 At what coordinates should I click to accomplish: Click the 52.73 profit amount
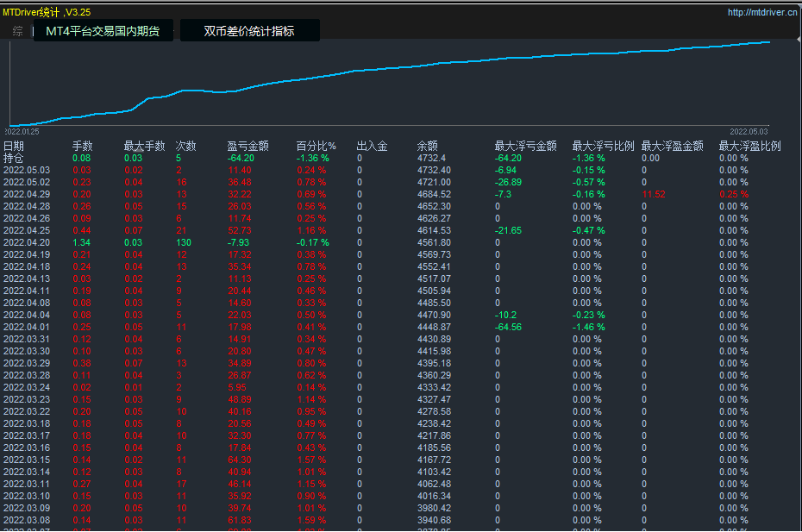pos(240,231)
